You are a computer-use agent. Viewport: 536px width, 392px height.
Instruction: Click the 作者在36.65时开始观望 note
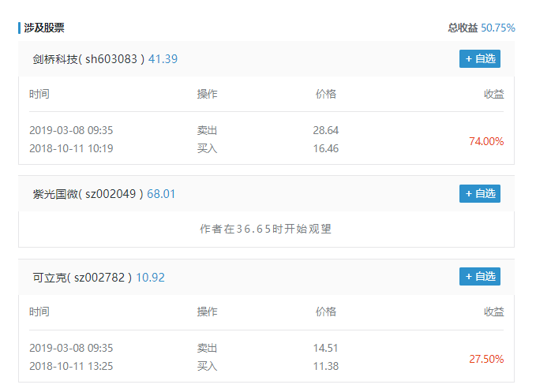(x=266, y=229)
